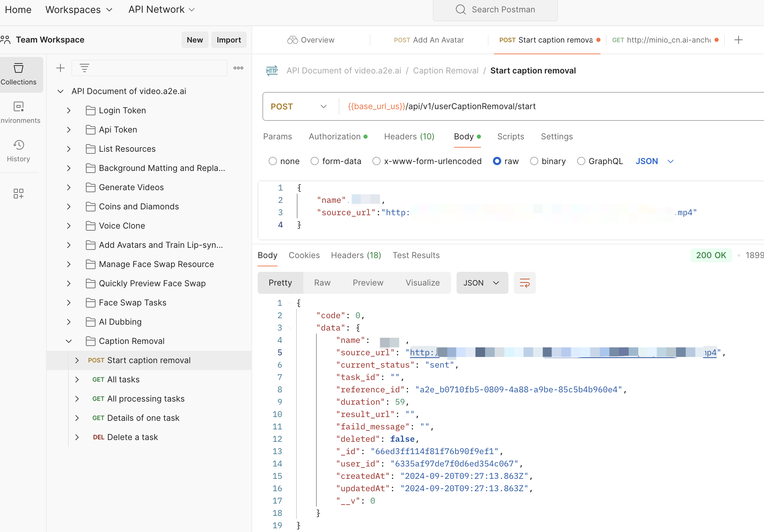Click the add workspace apps grid icon

pos(19,193)
